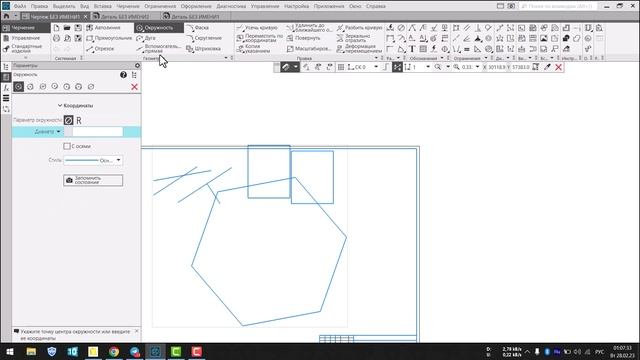
Task: Expand the Ограничения toolbar group arrow
Action: [x=486, y=58]
